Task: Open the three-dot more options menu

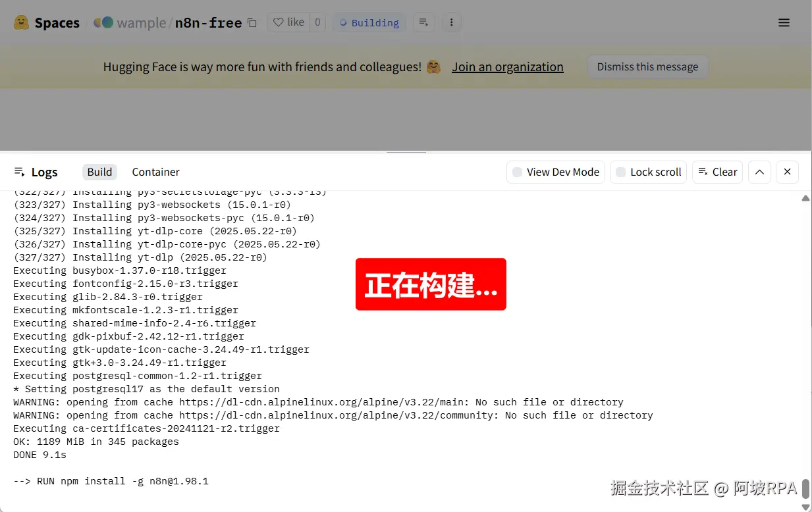Action: pos(451,22)
